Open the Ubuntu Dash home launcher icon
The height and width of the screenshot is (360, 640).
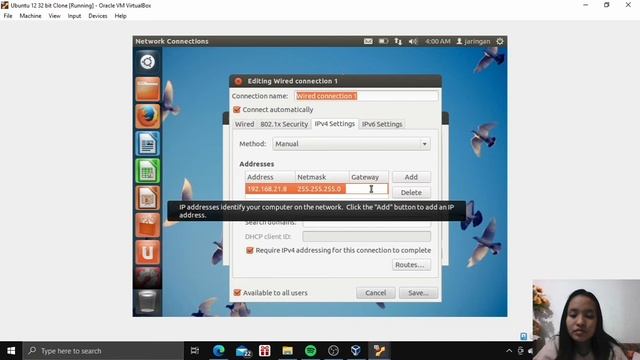coord(147,62)
